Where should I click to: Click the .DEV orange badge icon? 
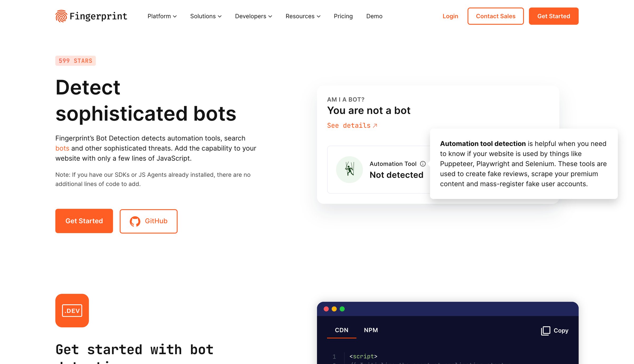(72, 310)
